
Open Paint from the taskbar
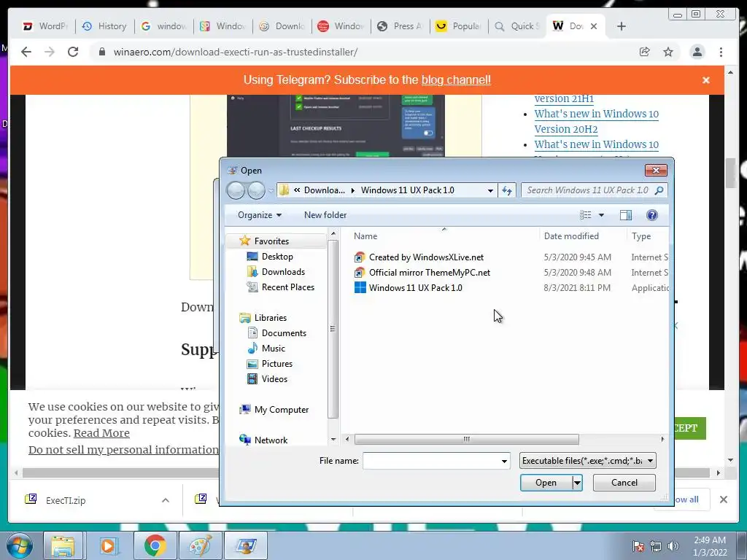pos(200,545)
